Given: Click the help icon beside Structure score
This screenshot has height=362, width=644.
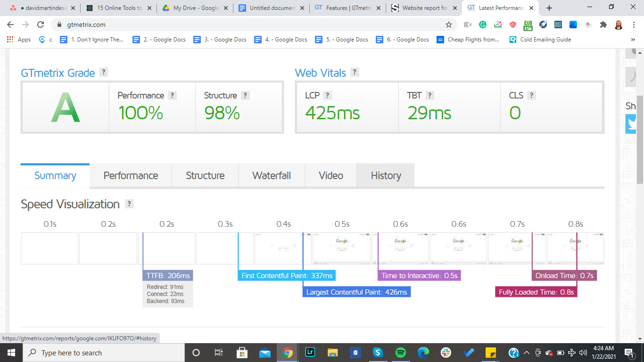Looking at the screenshot, I should 245,95.
